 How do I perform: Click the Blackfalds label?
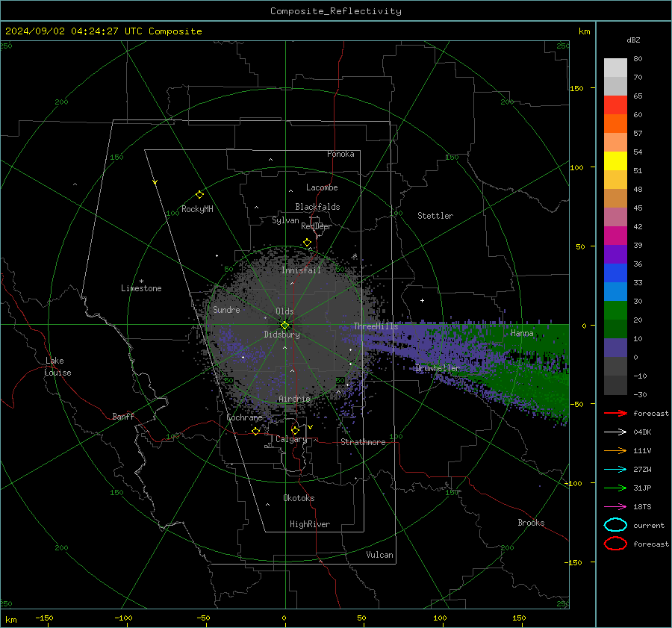(317, 207)
